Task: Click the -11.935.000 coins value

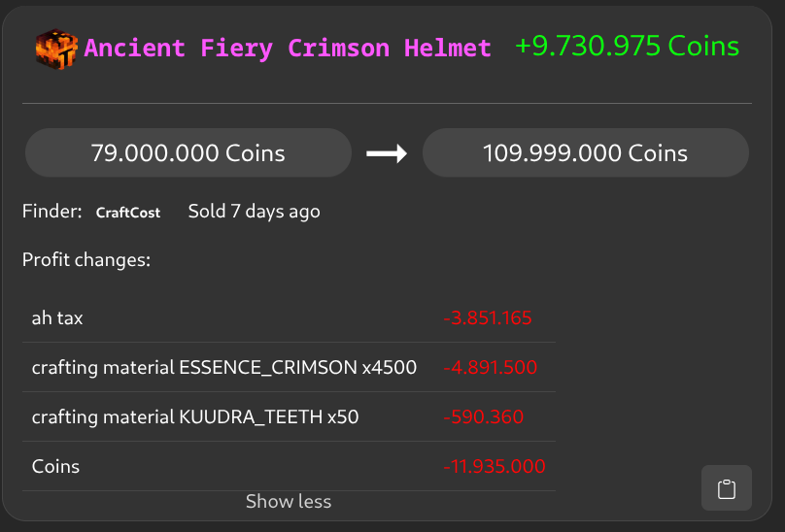Action: tap(494, 466)
